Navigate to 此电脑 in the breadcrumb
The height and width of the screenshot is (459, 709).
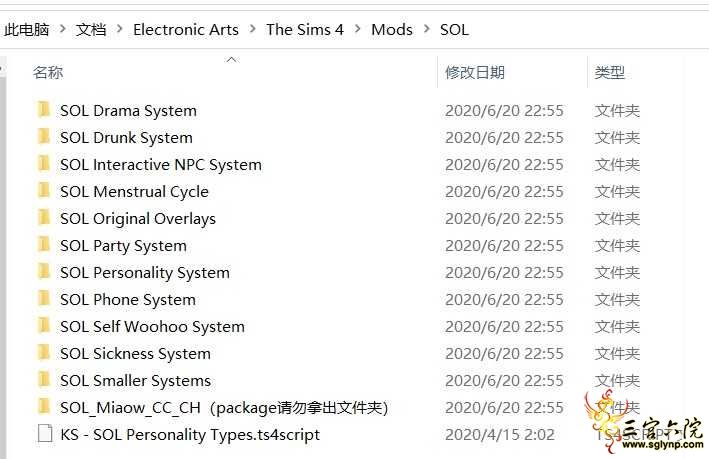pos(27,30)
